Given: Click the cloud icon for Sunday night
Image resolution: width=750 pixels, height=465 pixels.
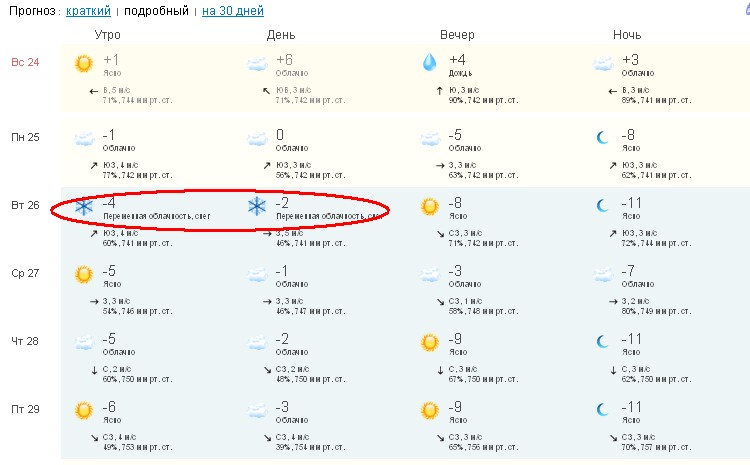Looking at the screenshot, I should coord(602,64).
